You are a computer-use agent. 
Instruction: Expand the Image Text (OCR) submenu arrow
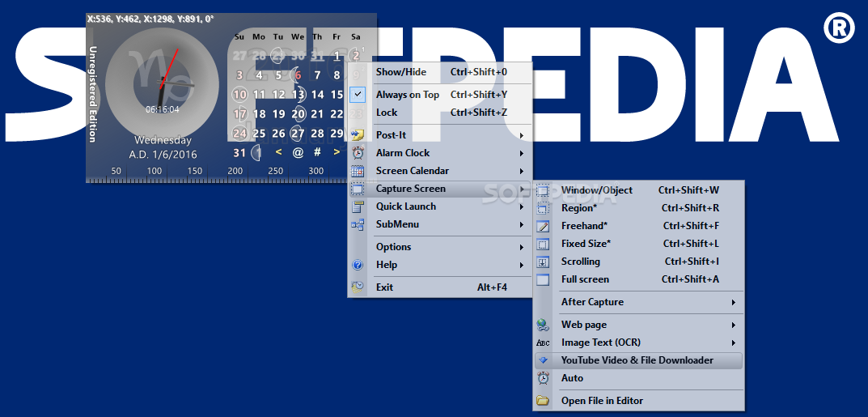(734, 343)
